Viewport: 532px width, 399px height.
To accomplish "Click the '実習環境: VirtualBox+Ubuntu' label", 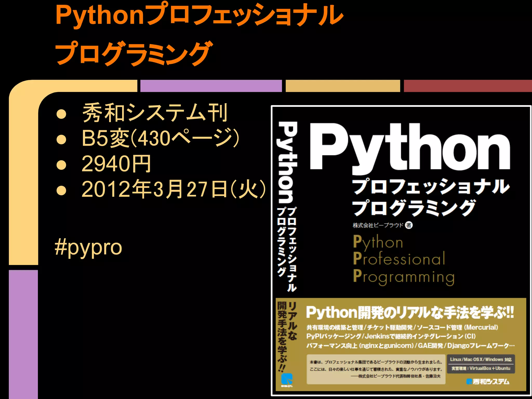I will tap(481, 368).
